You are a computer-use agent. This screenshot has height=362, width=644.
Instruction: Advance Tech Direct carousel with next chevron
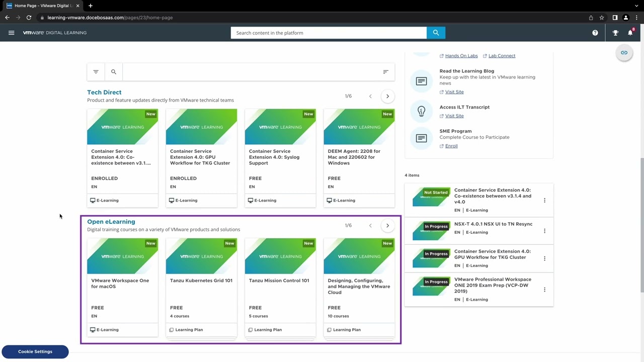coord(387,96)
